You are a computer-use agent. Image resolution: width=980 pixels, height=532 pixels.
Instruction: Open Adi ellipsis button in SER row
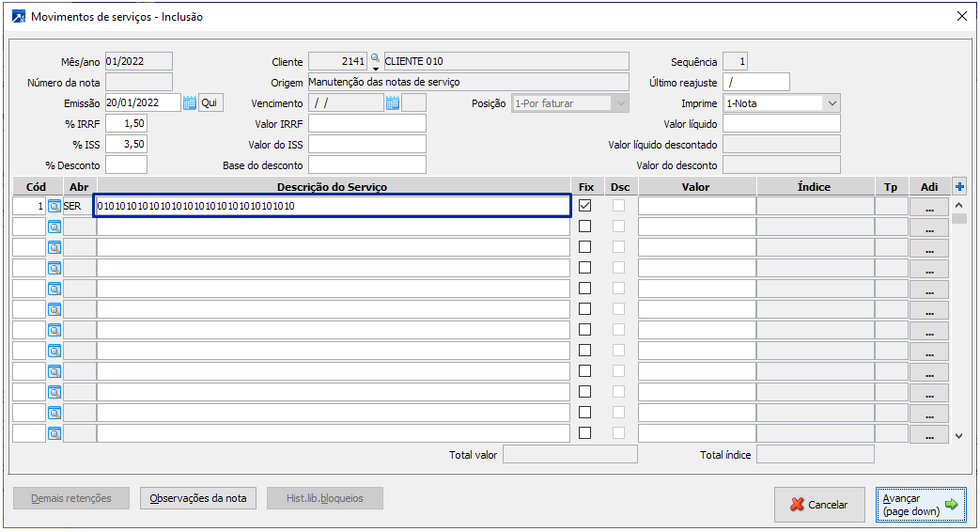(x=929, y=206)
